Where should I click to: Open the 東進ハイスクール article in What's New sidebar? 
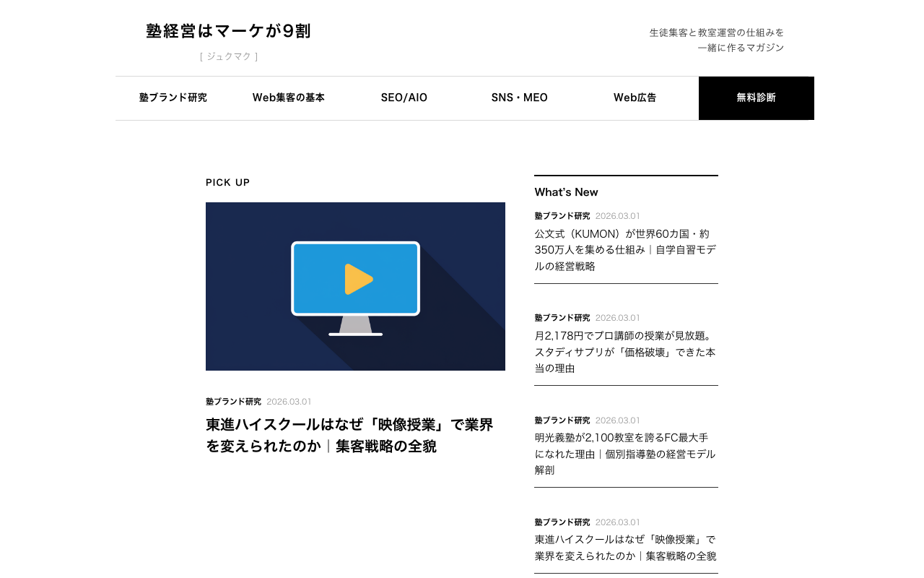pos(625,547)
